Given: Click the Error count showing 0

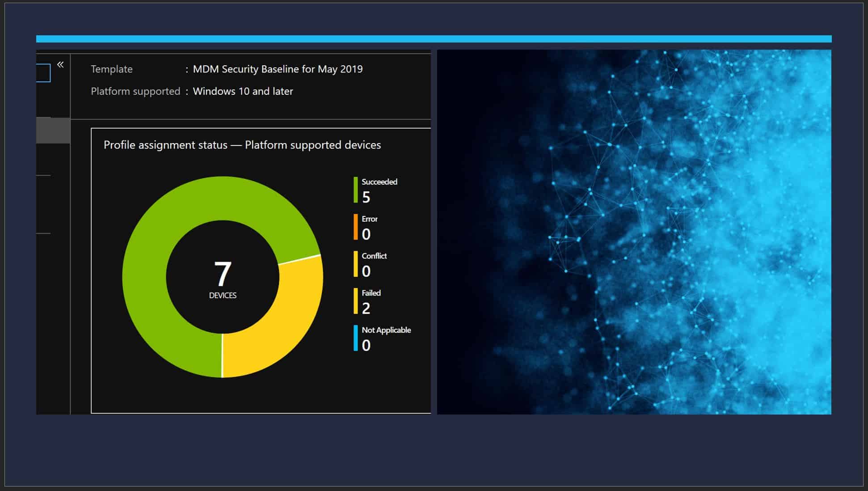Looking at the screenshot, I should [367, 233].
